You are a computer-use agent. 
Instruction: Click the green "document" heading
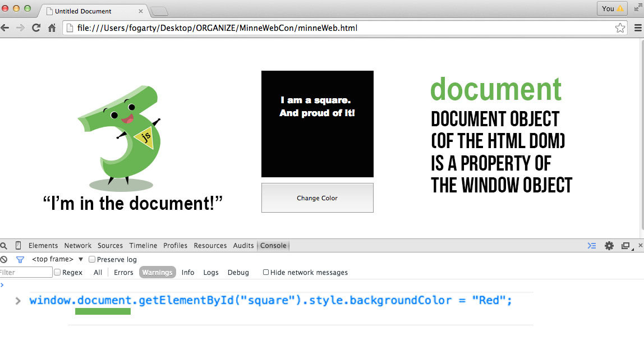496,89
